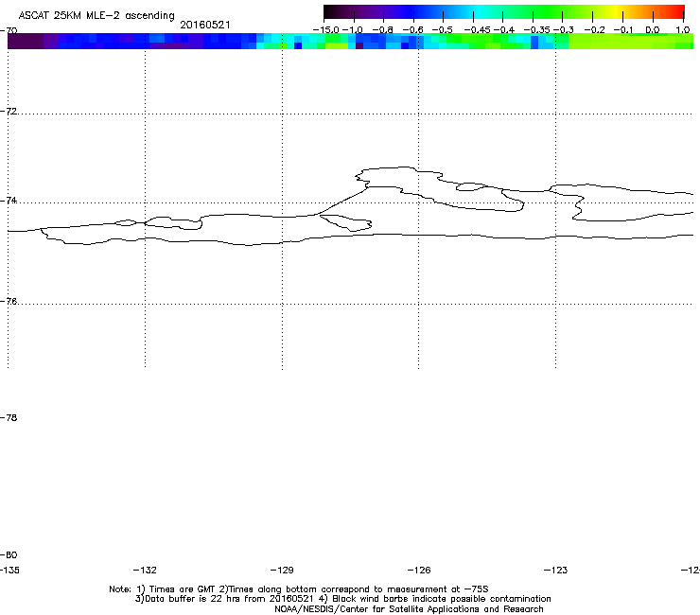Image resolution: width=700 pixels, height=615 pixels.
Task: Click the -0.5 color scale label
Action: [443, 30]
